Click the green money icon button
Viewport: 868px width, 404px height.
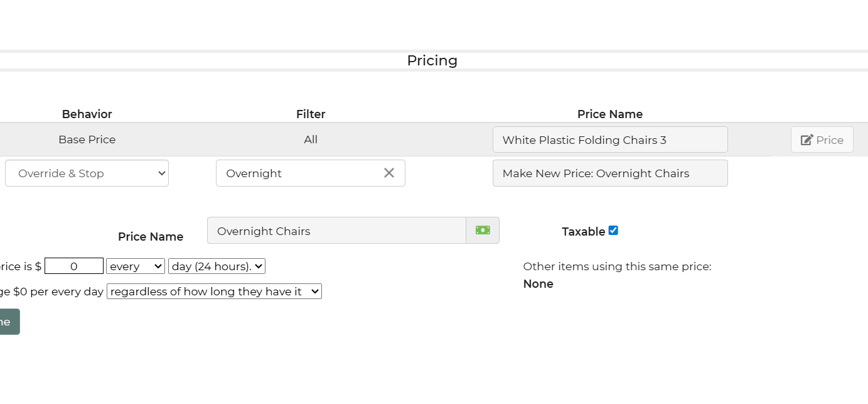[483, 231]
